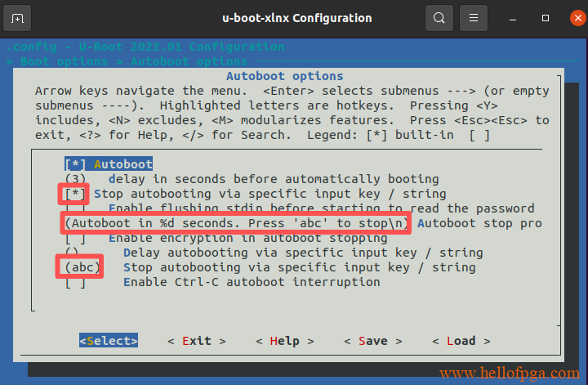This screenshot has width=588, height=385.
Task: Click the Exit button
Action: (x=197, y=340)
